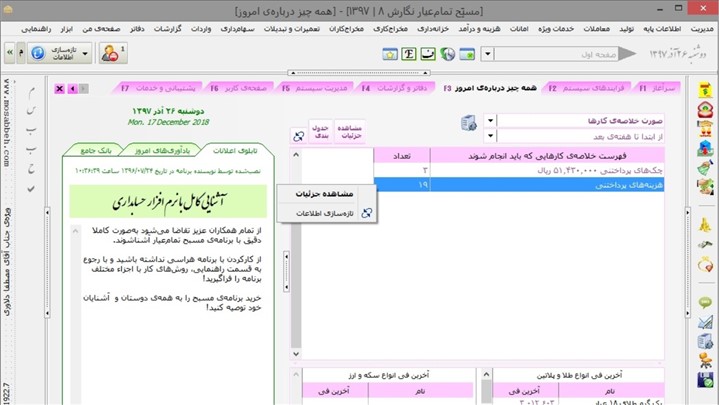Choose مشاهده جزئیات in the context menu

tap(327, 194)
